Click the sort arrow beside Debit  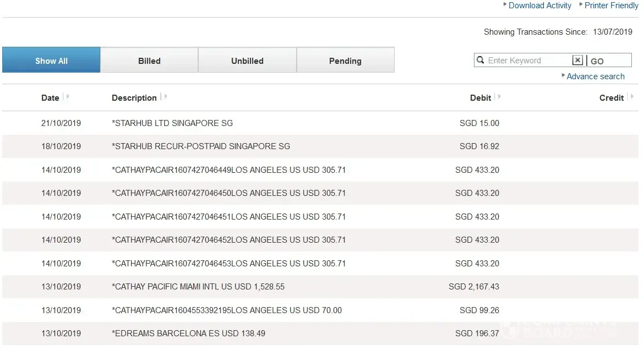point(499,97)
